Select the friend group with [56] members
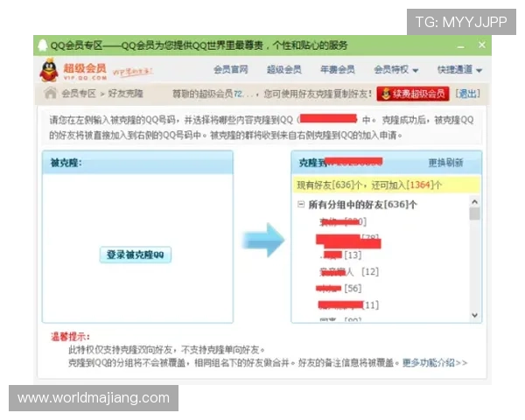The width and height of the screenshot is (525, 420). pos(339,288)
